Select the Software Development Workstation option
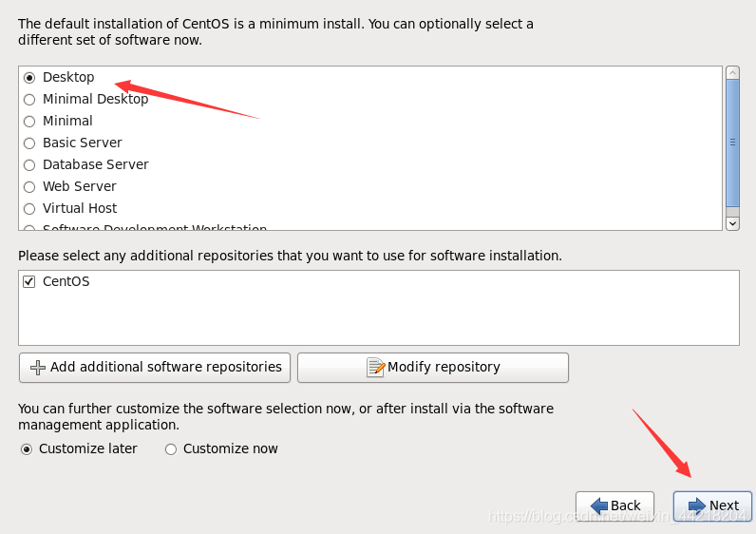This screenshot has height=534, width=756. pos(154,228)
